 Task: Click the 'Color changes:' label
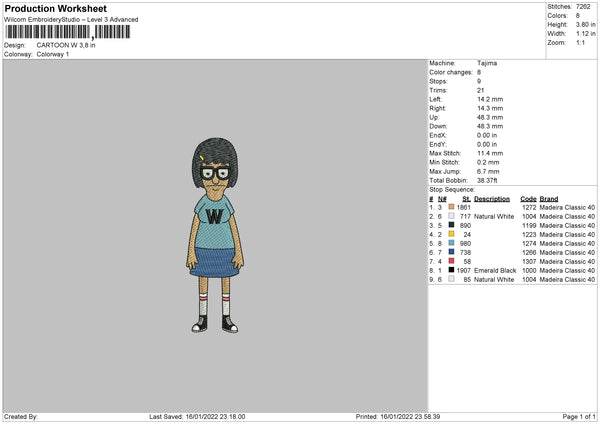[451, 72]
